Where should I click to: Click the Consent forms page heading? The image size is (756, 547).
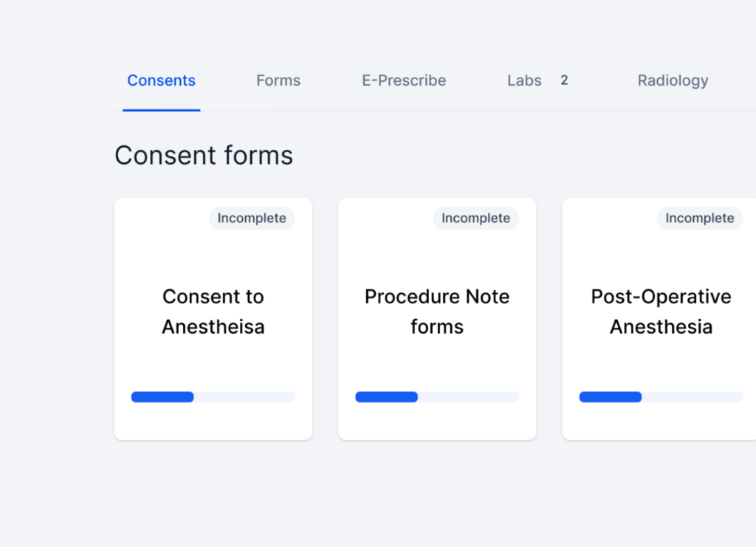[x=204, y=155]
